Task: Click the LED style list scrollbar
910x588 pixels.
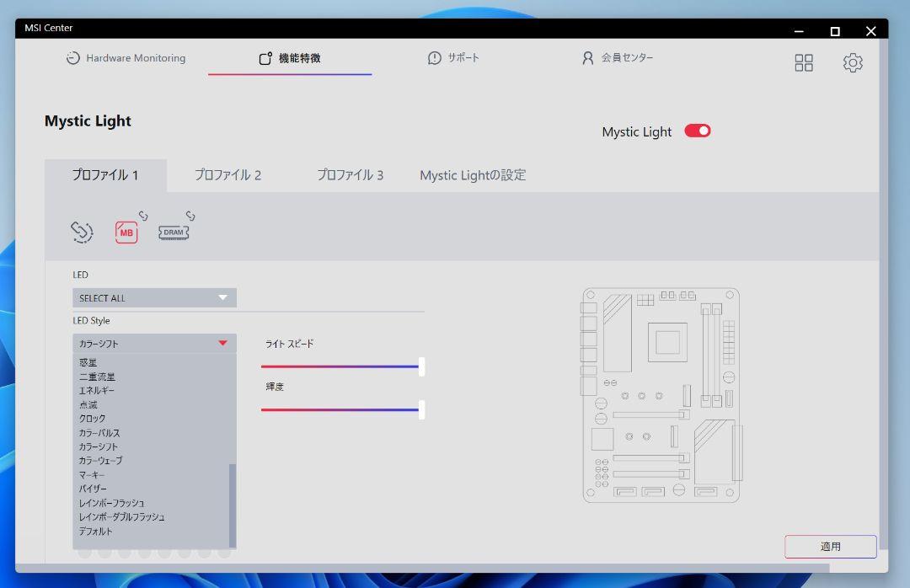Action: click(233, 505)
